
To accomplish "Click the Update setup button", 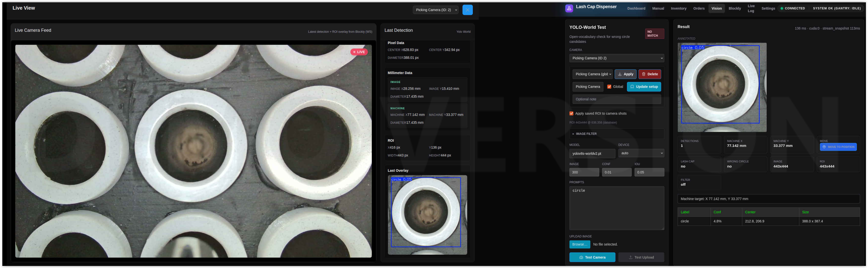I will (643, 87).
